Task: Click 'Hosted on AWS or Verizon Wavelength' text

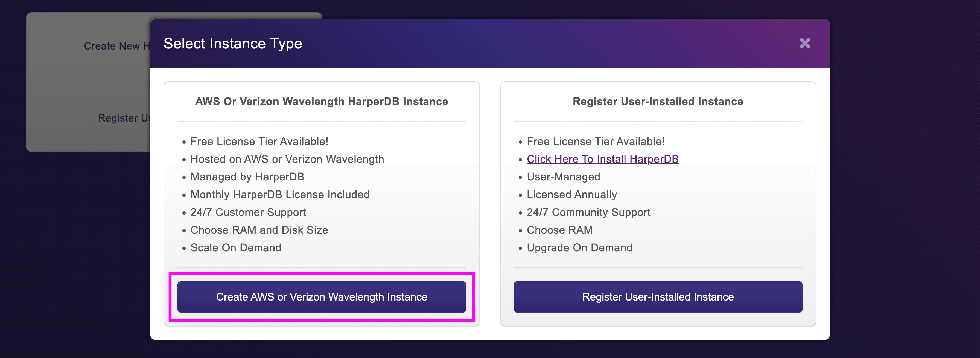Action: (287, 159)
